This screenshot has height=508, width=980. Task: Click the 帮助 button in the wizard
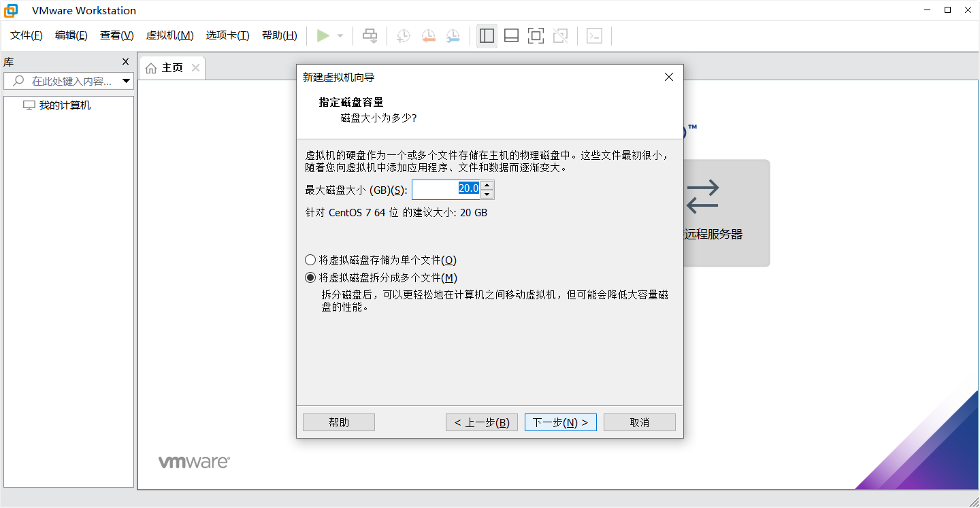(x=338, y=422)
